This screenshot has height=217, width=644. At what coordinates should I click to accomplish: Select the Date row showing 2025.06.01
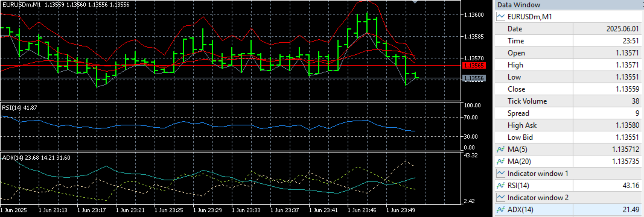(569, 29)
